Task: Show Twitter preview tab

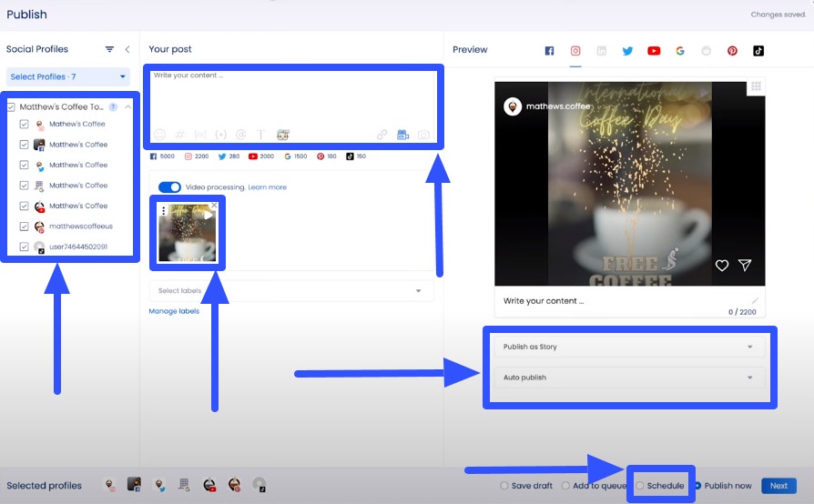Action: (627, 51)
